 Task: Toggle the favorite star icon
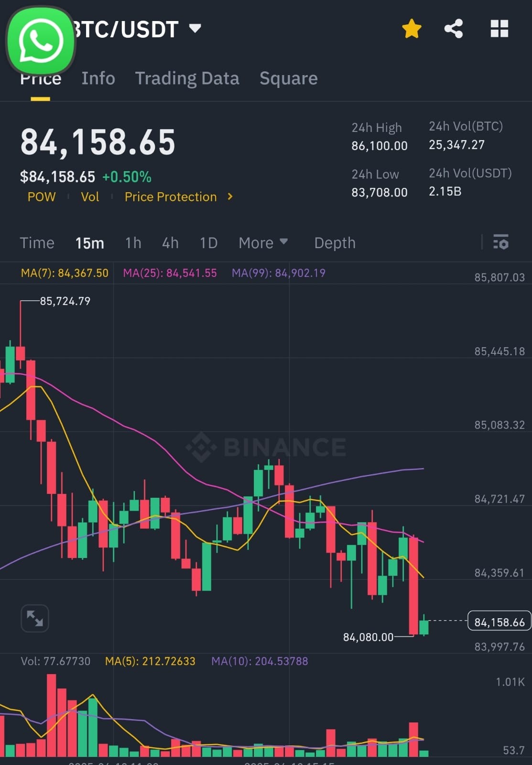pyautogui.click(x=412, y=29)
